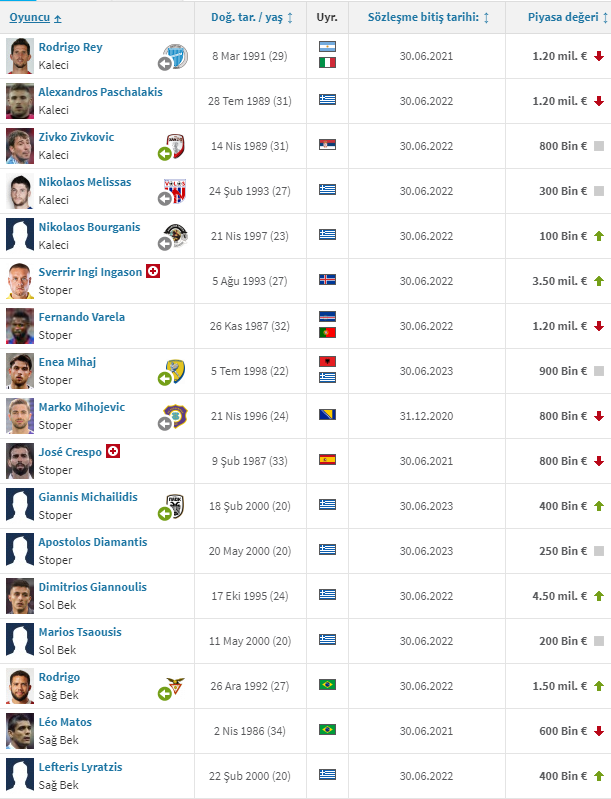This screenshot has height=799, width=611.
Task: Click Léo Matos player photo thumbnail
Action: click(x=20, y=731)
